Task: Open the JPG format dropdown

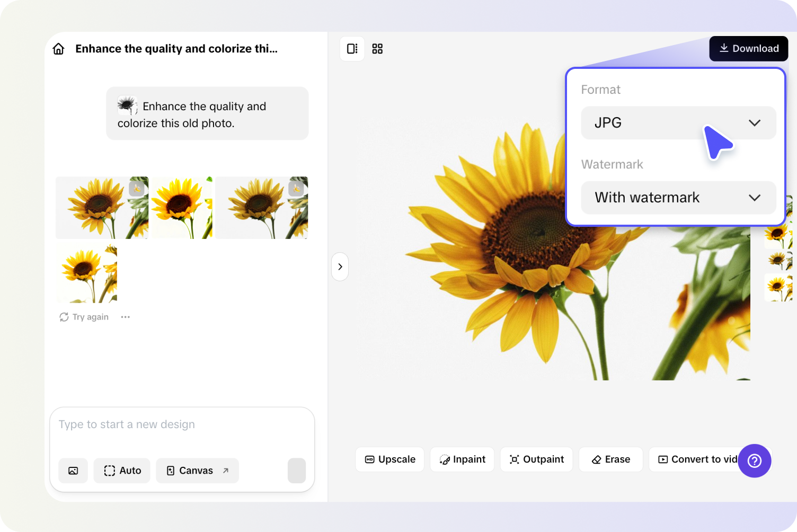Action: coord(678,123)
